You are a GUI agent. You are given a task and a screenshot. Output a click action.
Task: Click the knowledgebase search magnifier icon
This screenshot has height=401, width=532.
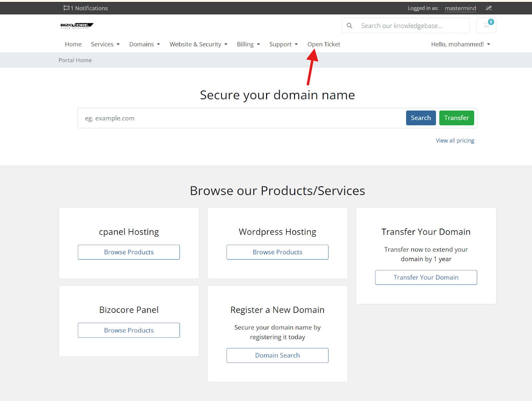[x=349, y=26]
